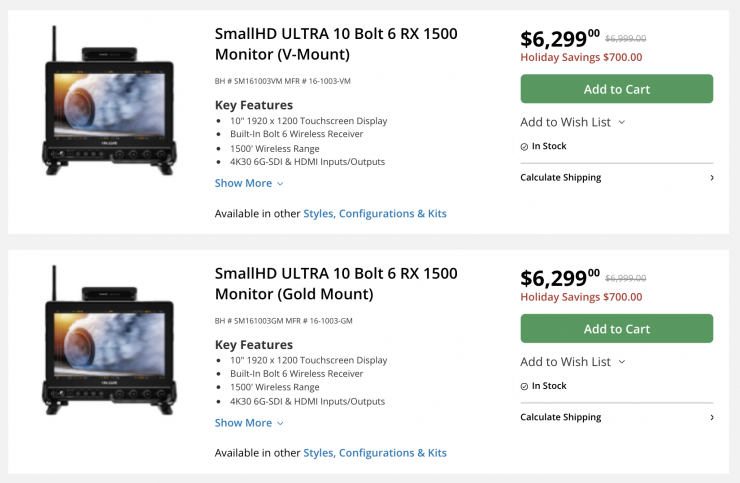The width and height of the screenshot is (740, 483).
Task: Open Styles, Configurations & Kits for V-Mount
Action: [x=375, y=214]
